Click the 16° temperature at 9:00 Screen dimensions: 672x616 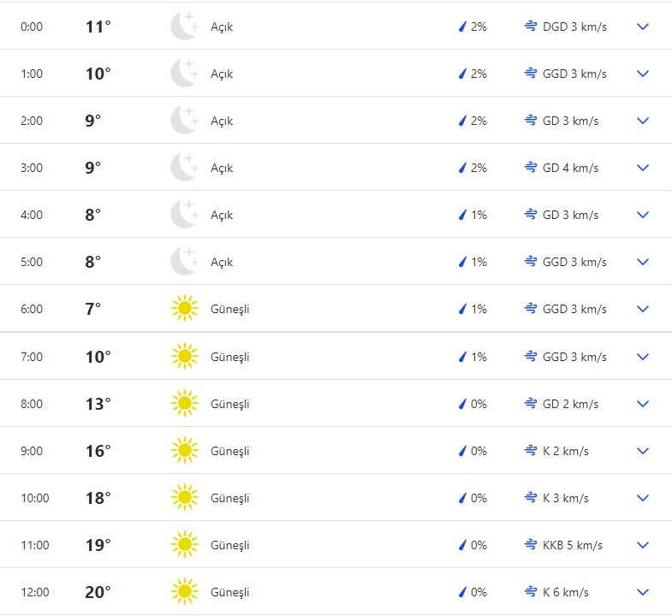(98, 451)
